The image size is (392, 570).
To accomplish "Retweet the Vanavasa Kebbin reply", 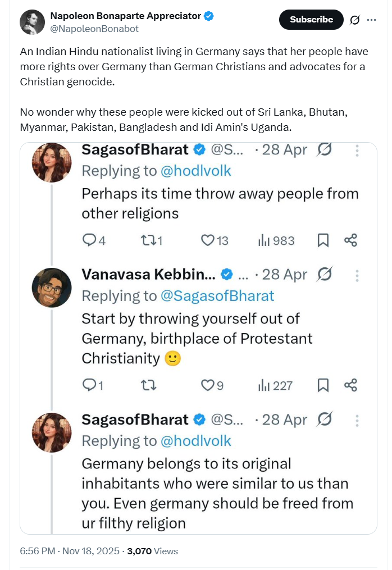I will tap(149, 385).
